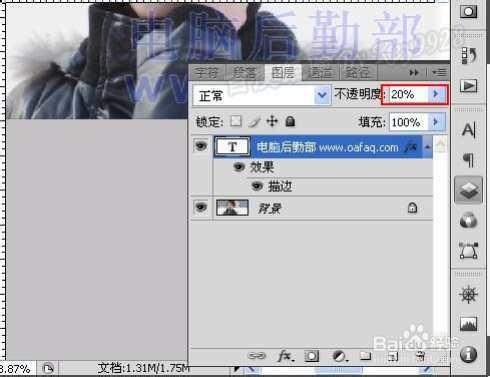The image size is (490, 377).
Task: Open the character panel A icon
Action: click(x=469, y=130)
